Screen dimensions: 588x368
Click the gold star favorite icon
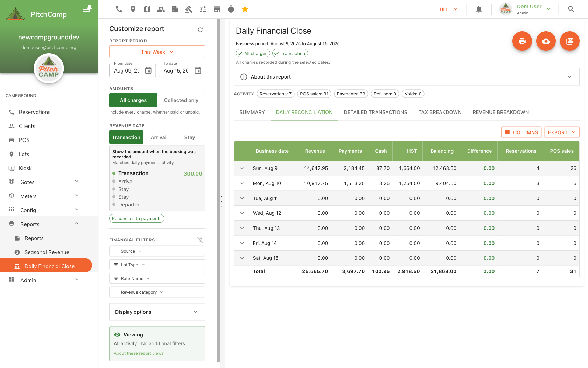[245, 9]
